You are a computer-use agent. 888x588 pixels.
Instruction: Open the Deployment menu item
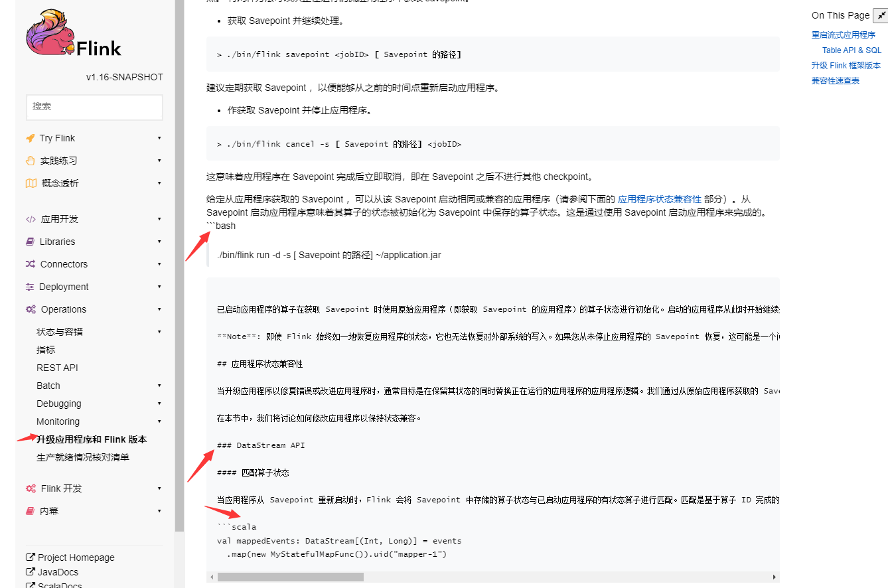[x=64, y=287]
